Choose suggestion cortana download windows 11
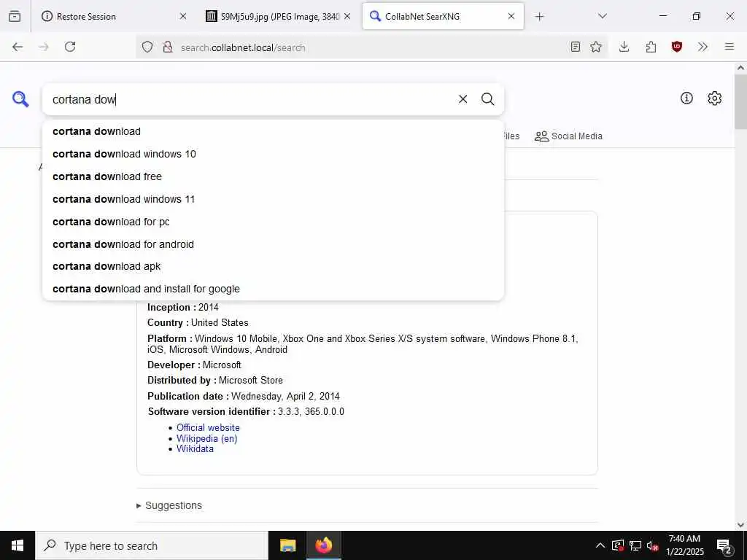The height and width of the screenshot is (560, 747). (x=273, y=199)
